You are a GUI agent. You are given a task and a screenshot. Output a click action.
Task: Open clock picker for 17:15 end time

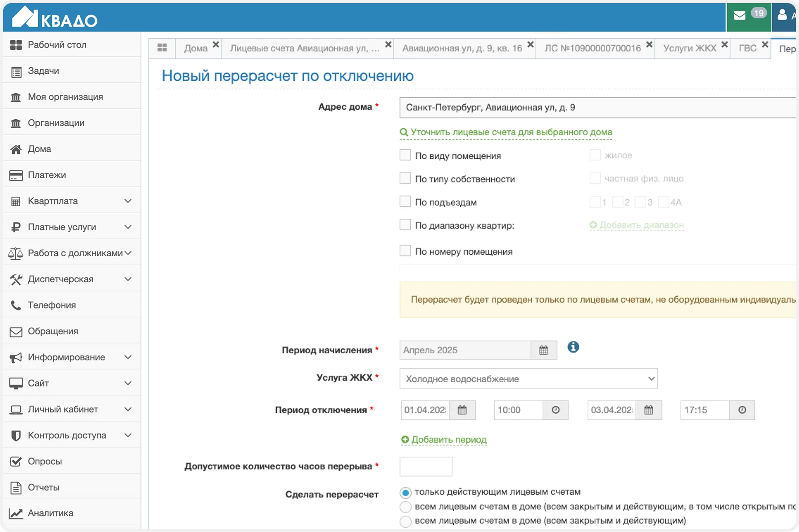point(742,410)
